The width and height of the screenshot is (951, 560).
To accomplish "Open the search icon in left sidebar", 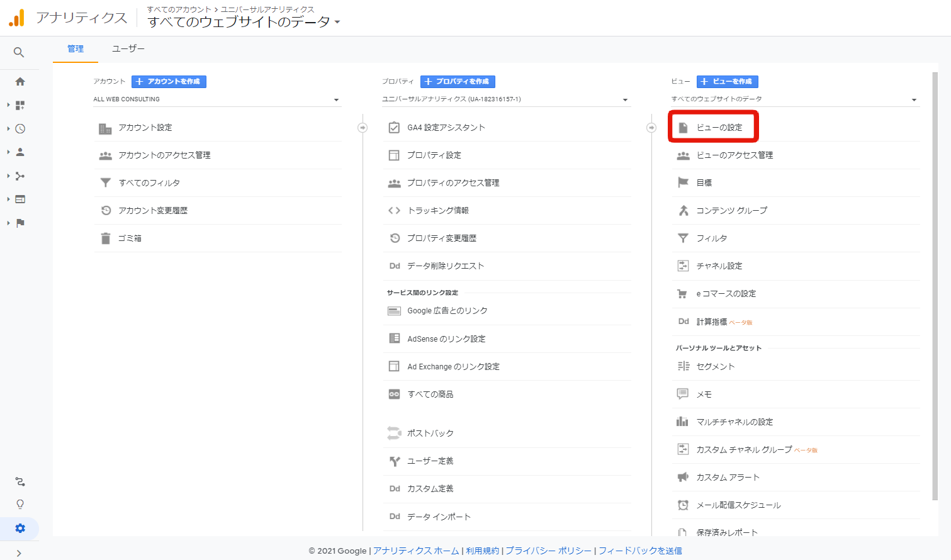I will pos(19,52).
